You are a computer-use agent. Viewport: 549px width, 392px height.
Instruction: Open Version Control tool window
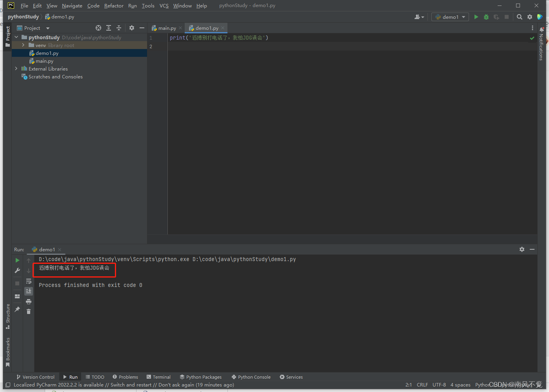[35, 377]
